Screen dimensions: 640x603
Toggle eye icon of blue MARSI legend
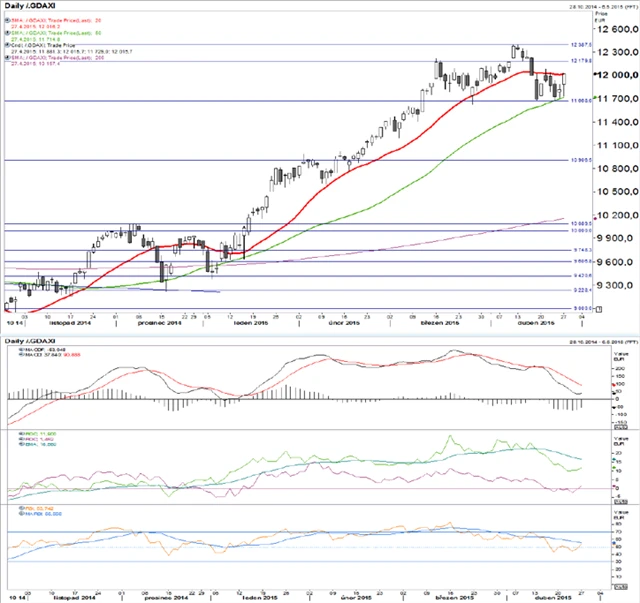pyautogui.click(x=22, y=514)
